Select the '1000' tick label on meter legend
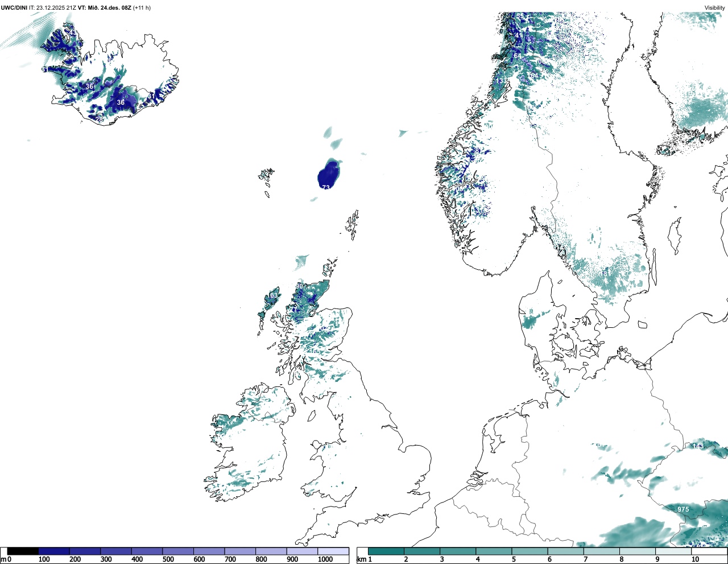 click(325, 559)
